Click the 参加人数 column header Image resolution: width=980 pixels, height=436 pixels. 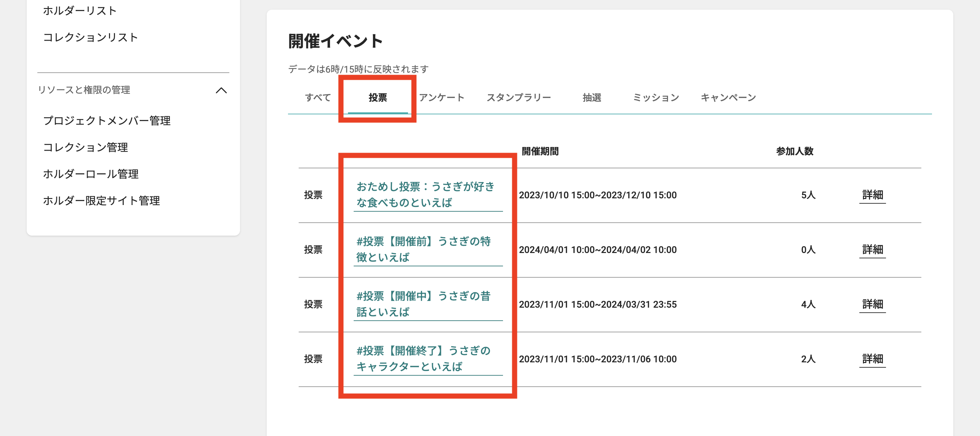(x=794, y=151)
